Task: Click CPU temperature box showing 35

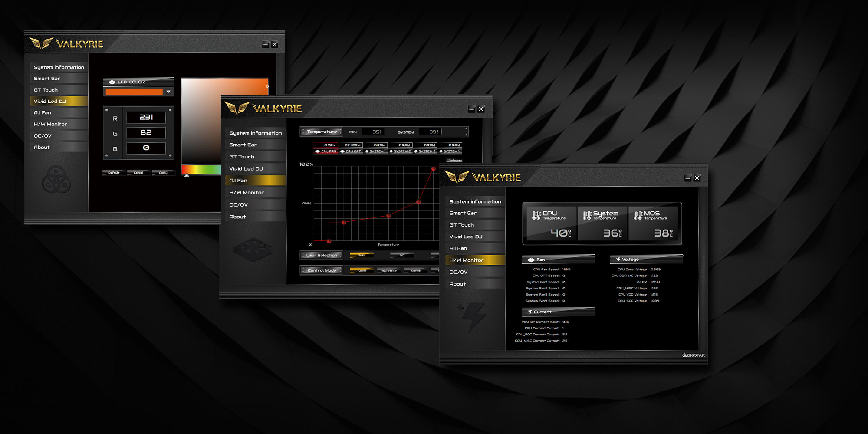Action: click(373, 132)
